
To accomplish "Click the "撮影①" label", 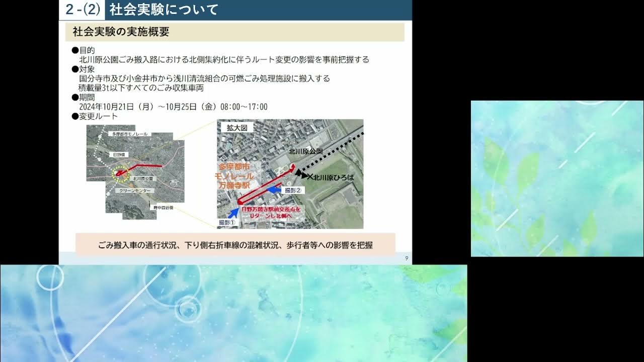I will pos(227,222).
